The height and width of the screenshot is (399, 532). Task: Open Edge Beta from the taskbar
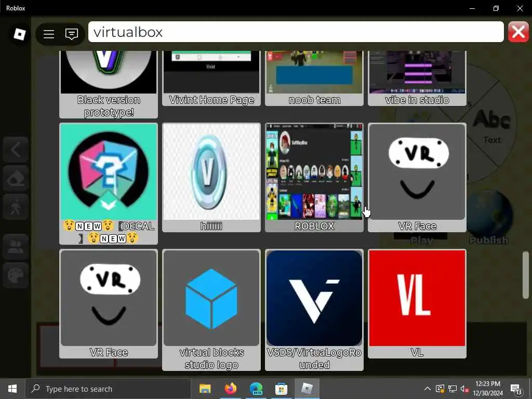(256, 389)
